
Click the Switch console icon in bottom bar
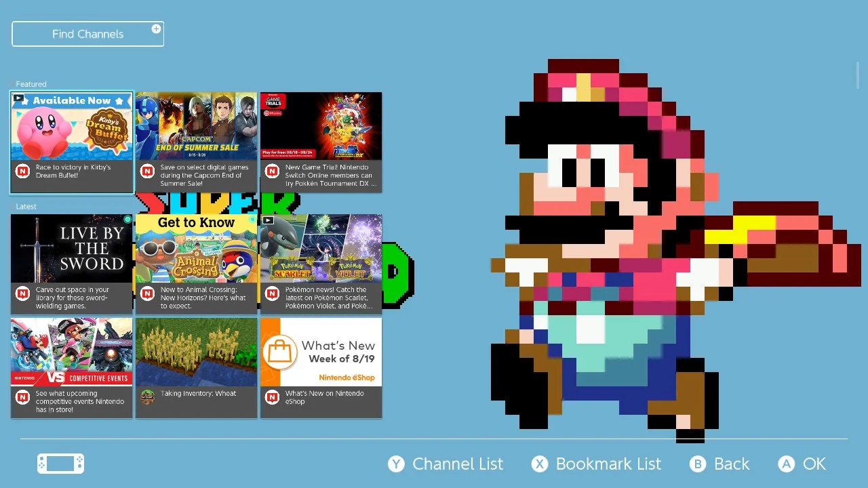60,464
